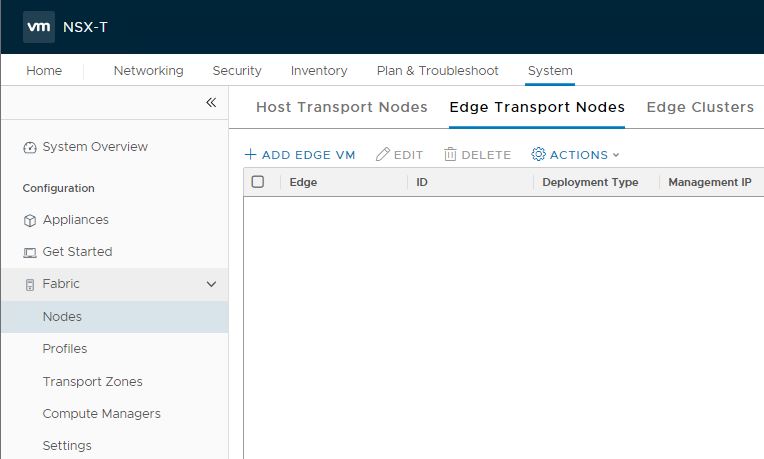Click the plus icon for Add Edge VM
The height and width of the screenshot is (459, 764).
pyautogui.click(x=250, y=155)
